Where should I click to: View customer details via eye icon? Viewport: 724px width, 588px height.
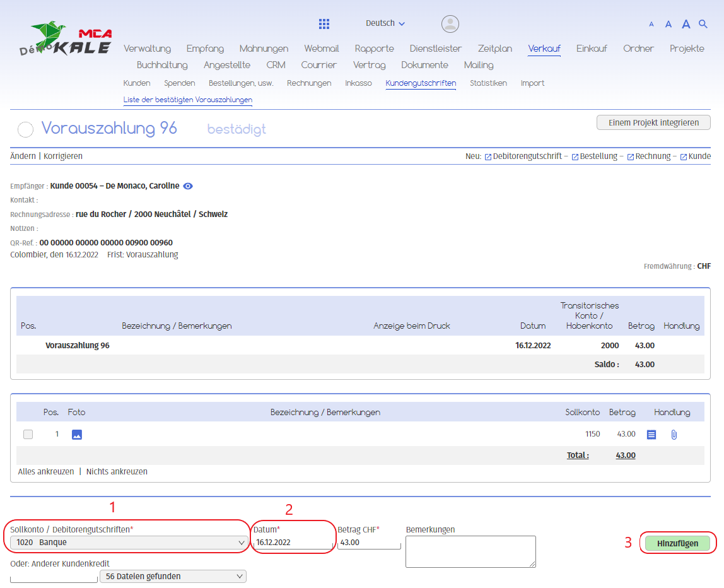pos(188,185)
